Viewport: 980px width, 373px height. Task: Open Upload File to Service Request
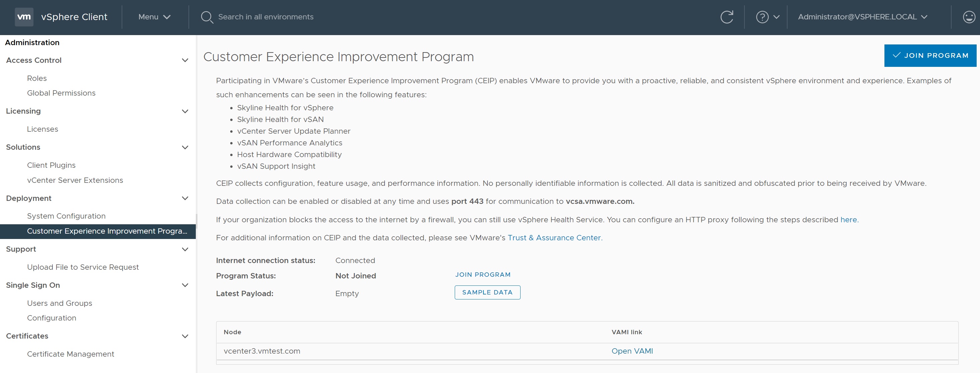pos(83,267)
